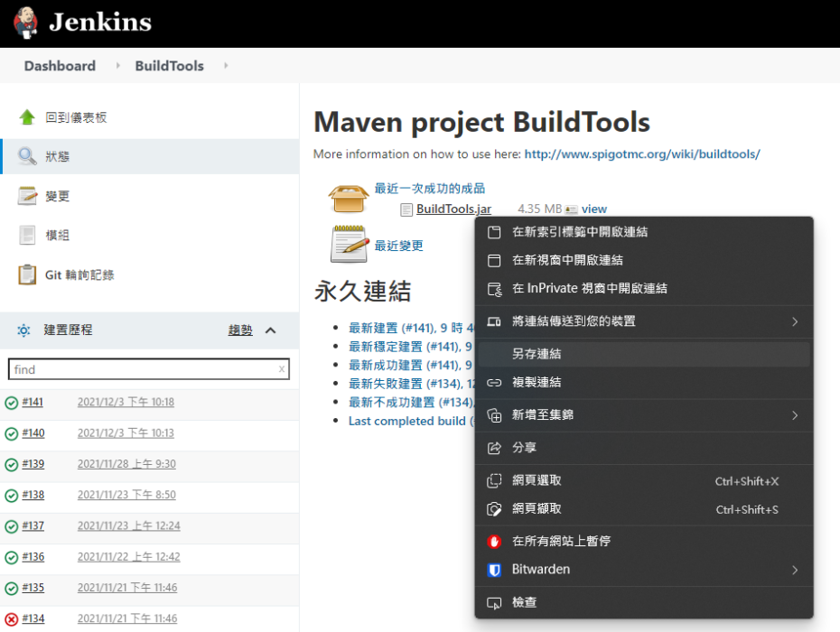This screenshot has height=632, width=840.
Task: Click the web capture camera icon
Action: pyautogui.click(x=494, y=509)
